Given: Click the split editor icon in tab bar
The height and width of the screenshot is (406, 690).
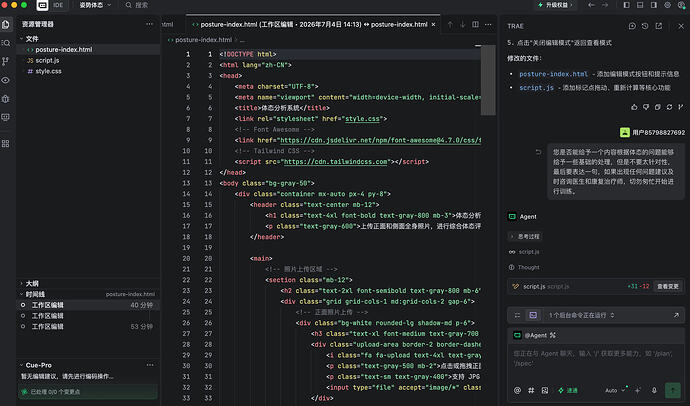Looking at the screenshot, I should pyautogui.click(x=475, y=25).
